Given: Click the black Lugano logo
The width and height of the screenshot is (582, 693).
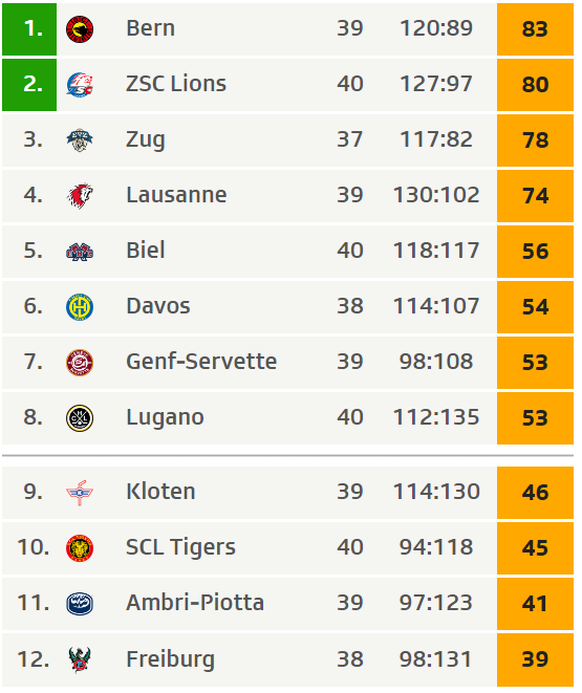Looking at the screenshot, I should pos(80,418).
